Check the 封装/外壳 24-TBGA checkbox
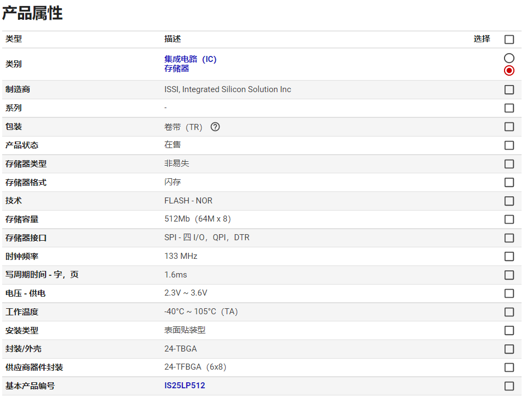The height and width of the screenshot is (402, 532). pyautogui.click(x=509, y=349)
